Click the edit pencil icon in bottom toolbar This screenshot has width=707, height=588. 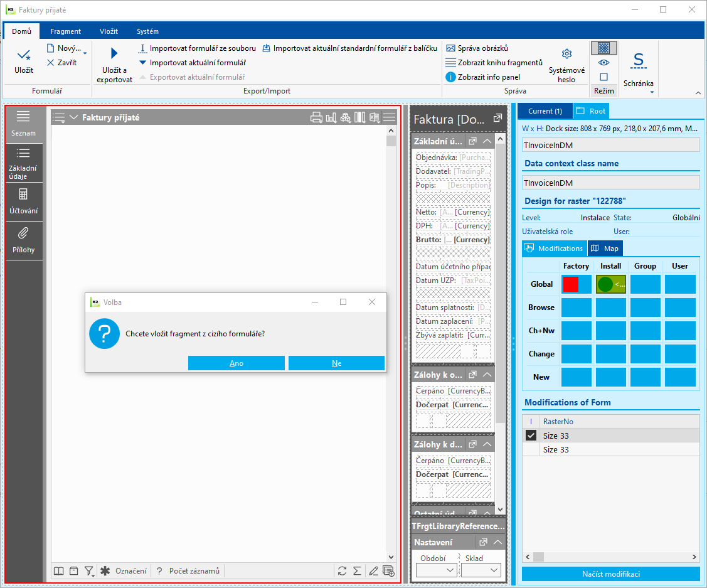coord(373,571)
